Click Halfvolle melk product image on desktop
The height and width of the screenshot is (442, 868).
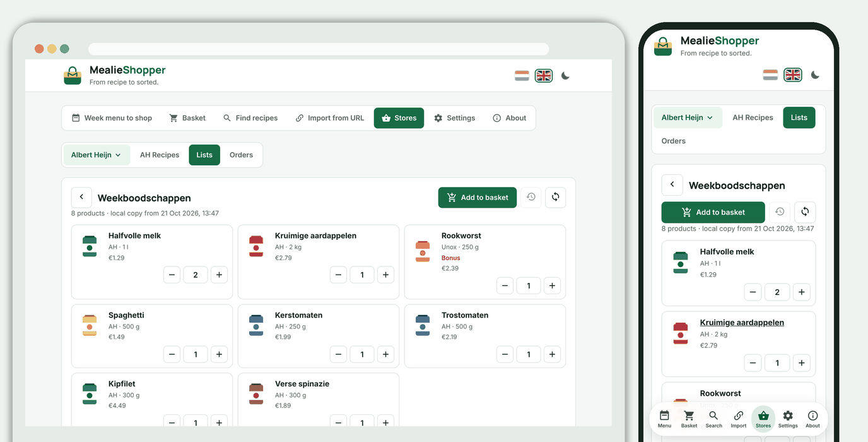point(90,246)
